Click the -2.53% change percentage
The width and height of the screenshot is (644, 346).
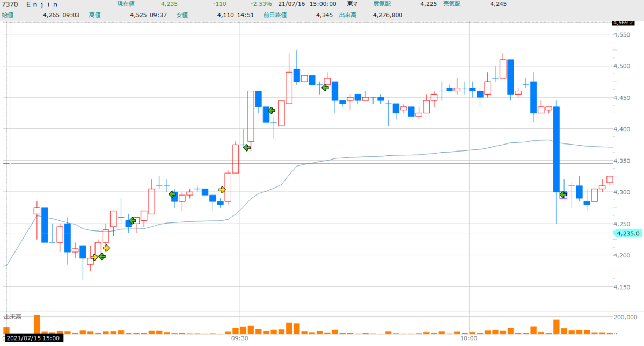tap(261, 4)
